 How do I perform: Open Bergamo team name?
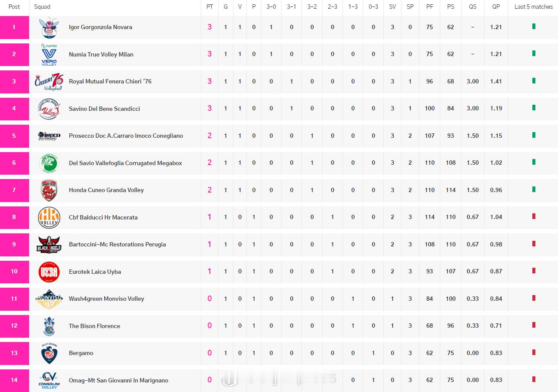click(81, 353)
